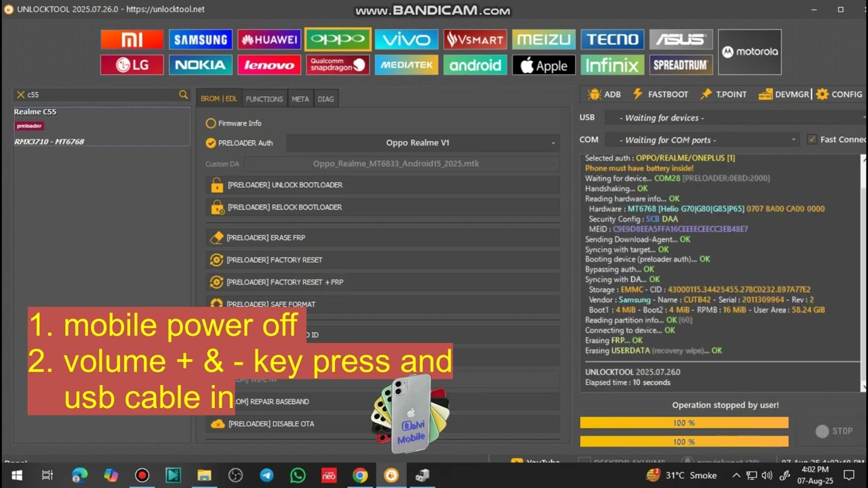Click PRELOADER ERASE FRP button

383,238
